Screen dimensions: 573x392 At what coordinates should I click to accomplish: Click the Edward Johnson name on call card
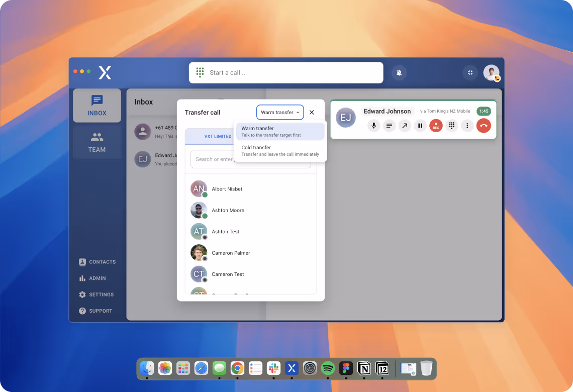387,111
